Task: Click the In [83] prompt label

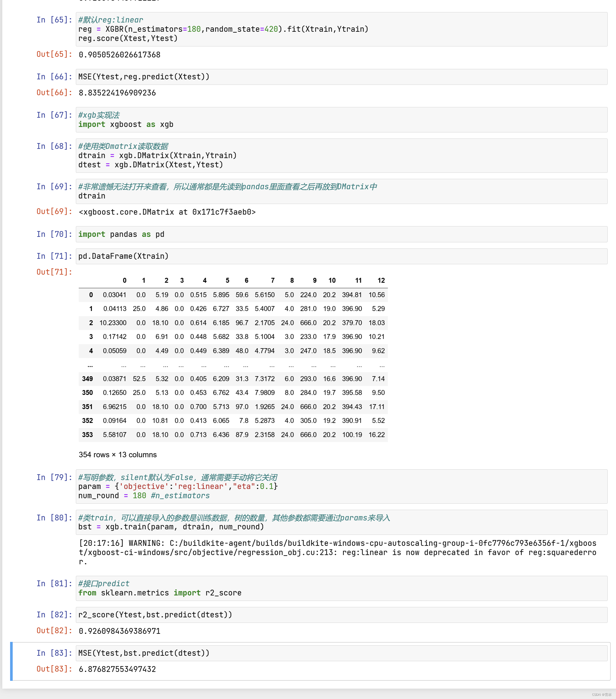Action: (x=54, y=653)
